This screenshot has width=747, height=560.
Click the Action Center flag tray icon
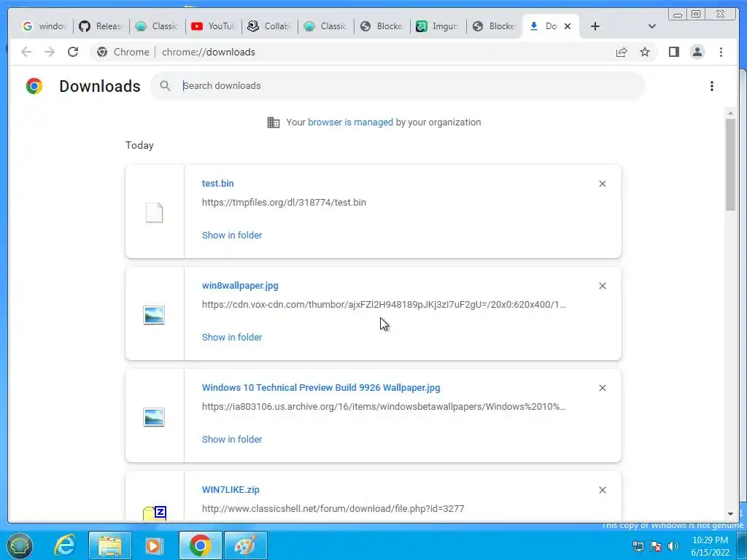click(656, 546)
